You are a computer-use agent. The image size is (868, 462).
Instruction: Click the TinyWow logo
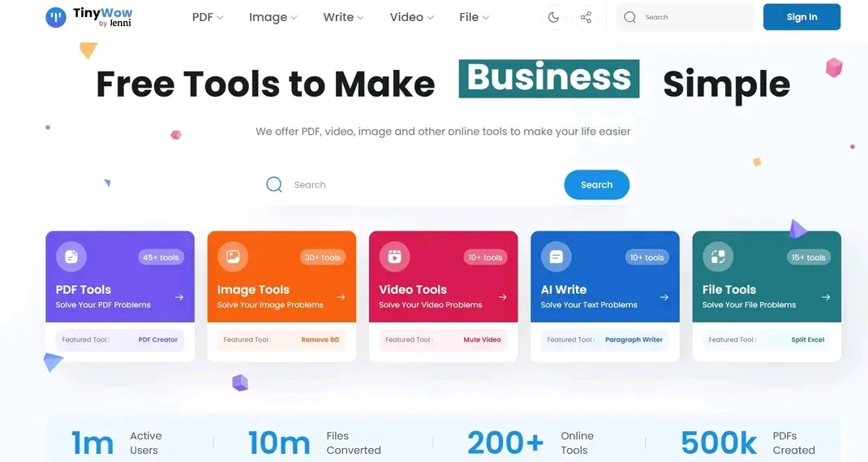pyautogui.click(x=89, y=17)
